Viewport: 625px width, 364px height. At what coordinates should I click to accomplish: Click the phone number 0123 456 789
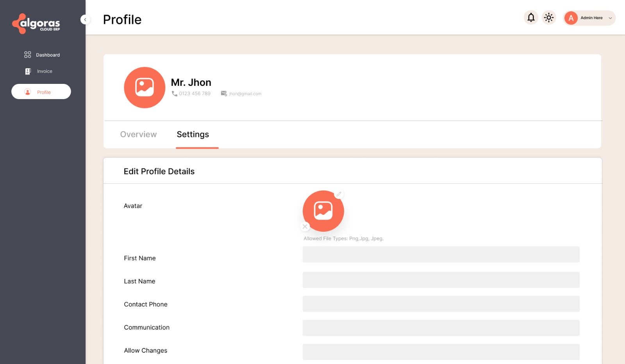pos(195,94)
